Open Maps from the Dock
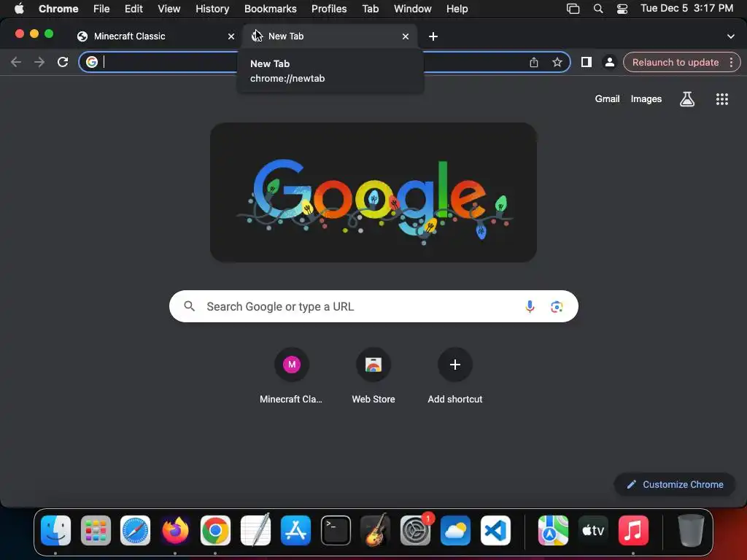 (x=553, y=530)
